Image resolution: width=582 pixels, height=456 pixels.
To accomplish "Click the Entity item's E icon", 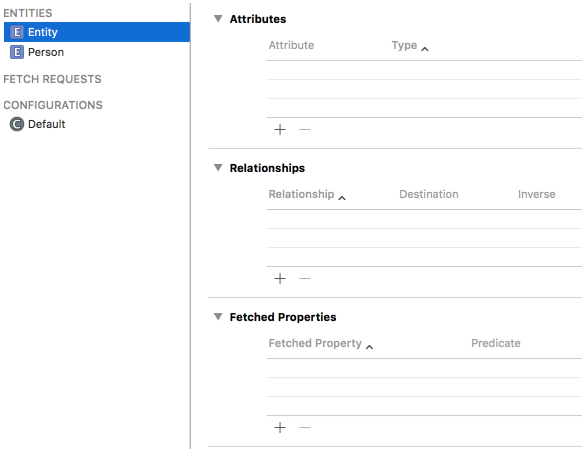I will (x=17, y=32).
